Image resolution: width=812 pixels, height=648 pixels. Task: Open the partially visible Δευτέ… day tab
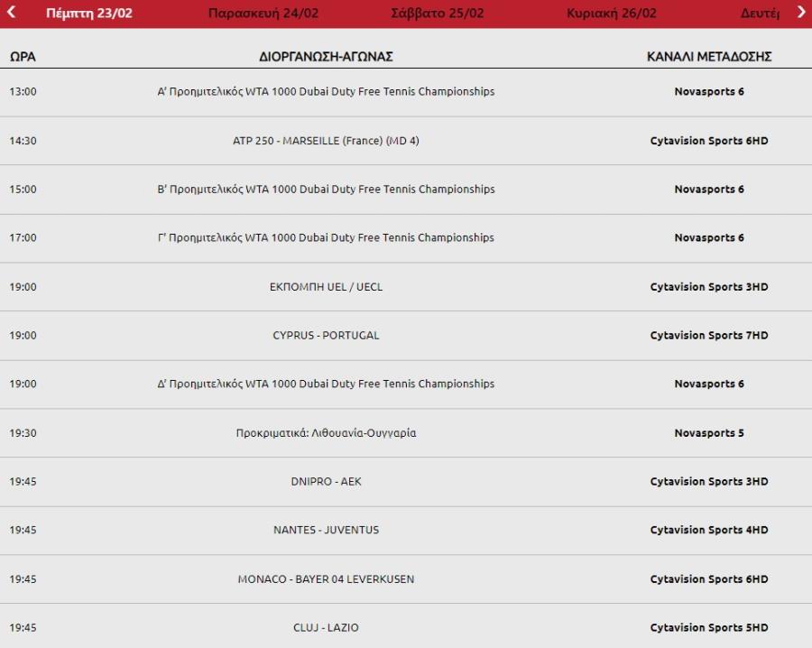[x=760, y=13]
